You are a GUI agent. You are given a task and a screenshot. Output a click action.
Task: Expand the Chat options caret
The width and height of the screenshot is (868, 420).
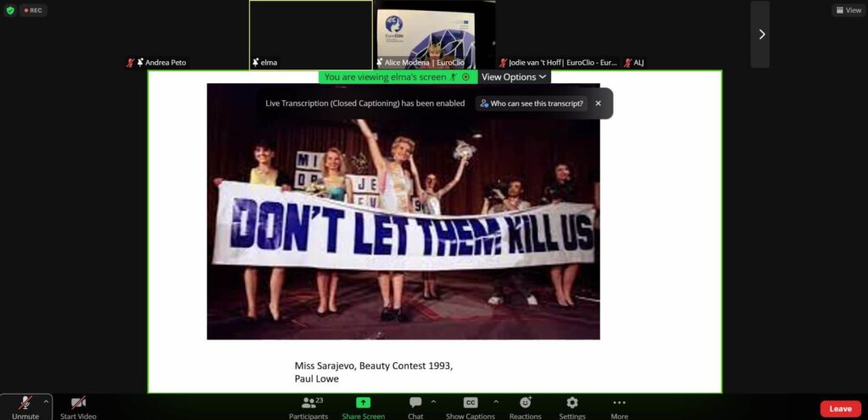click(434, 401)
